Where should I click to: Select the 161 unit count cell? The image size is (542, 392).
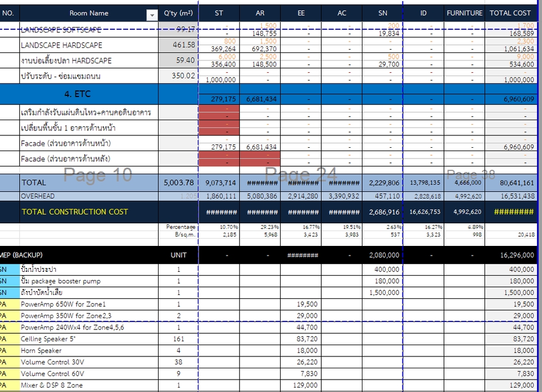tap(178, 339)
